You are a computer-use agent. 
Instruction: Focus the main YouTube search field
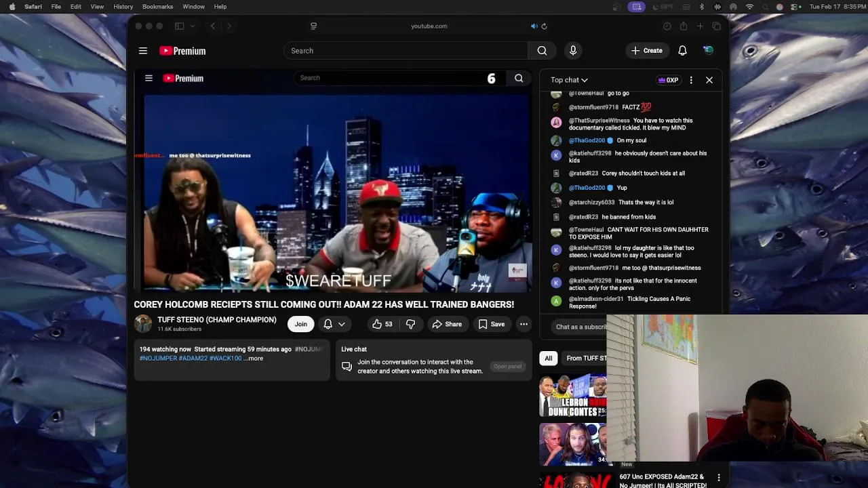pos(406,51)
